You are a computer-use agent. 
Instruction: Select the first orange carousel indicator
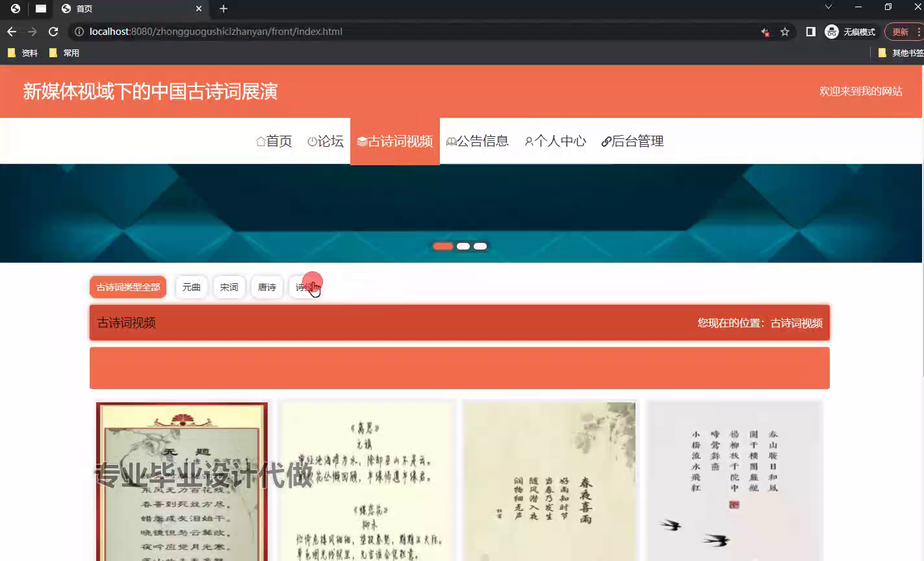pos(443,246)
